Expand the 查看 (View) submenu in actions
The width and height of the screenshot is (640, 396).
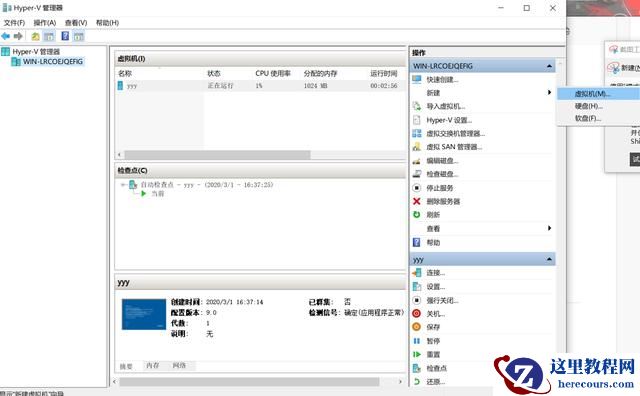[549, 228]
